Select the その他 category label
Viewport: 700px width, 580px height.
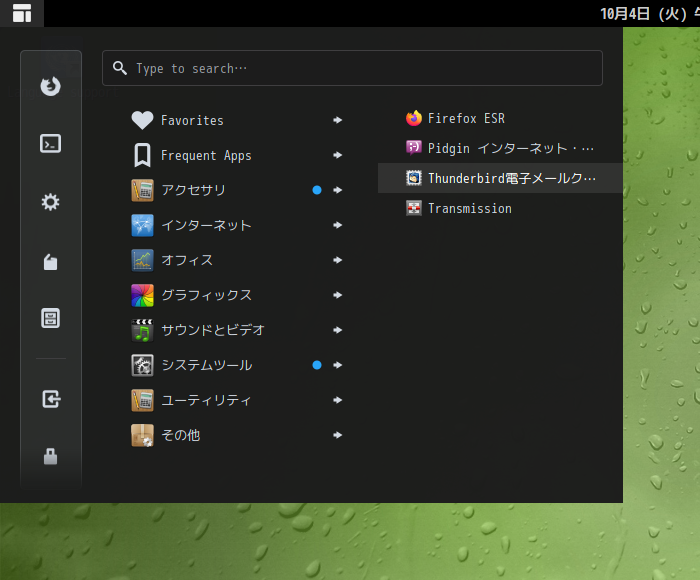(180, 435)
